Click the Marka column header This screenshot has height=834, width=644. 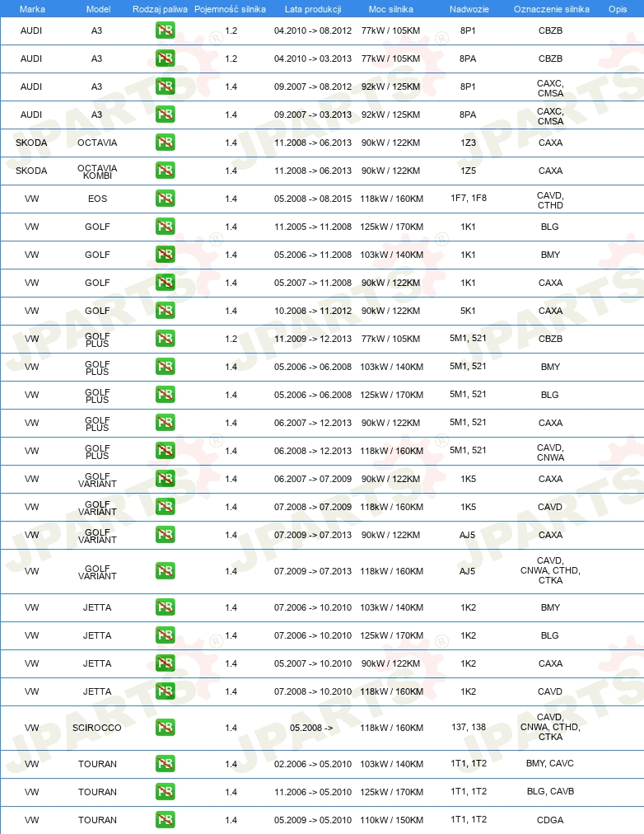(32, 9)
